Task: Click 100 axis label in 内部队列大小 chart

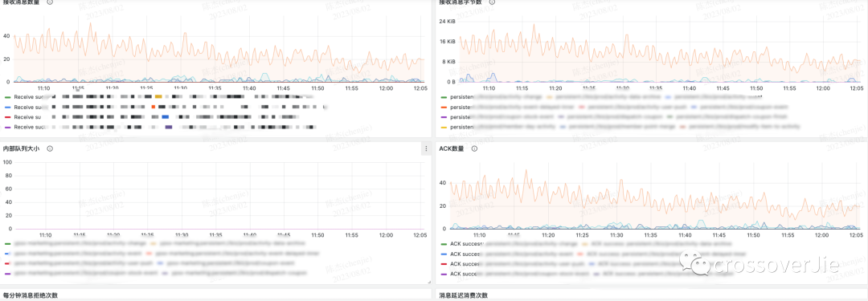Action: click(8, 162)
